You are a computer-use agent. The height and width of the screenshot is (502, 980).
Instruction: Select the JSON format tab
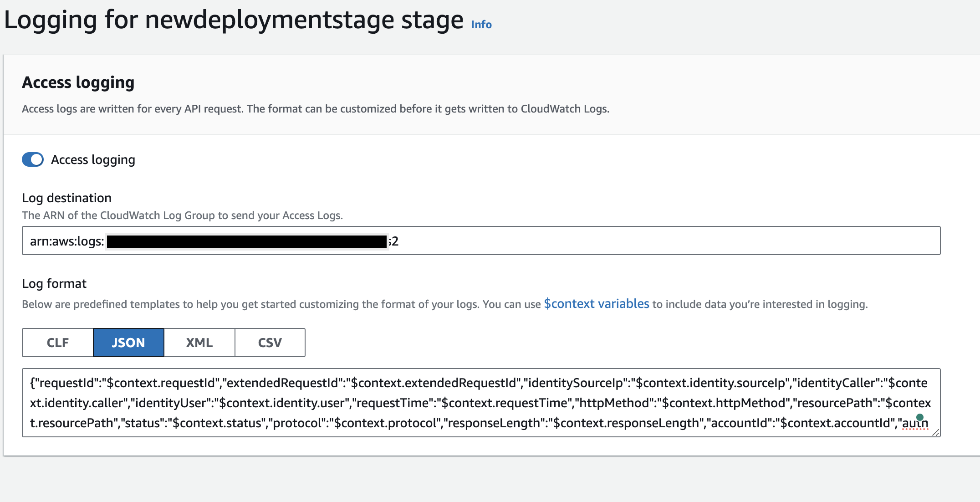pyautogui.click(x=128, y=342)
